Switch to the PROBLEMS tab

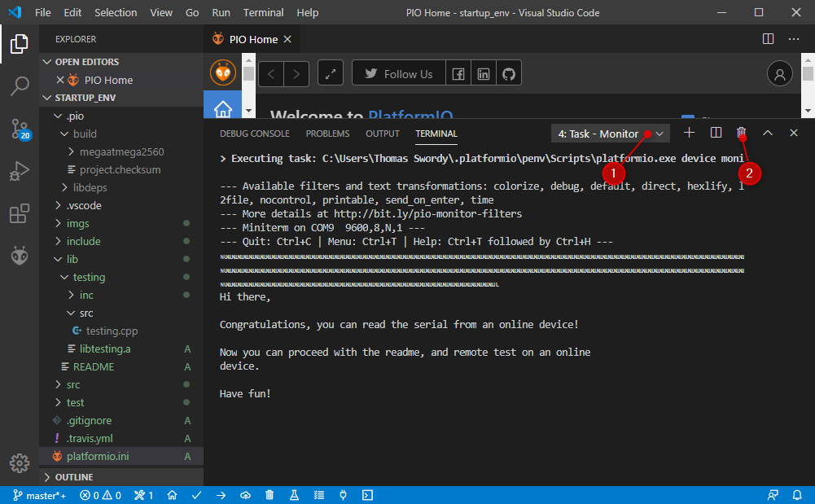click(x=327, y=134)
